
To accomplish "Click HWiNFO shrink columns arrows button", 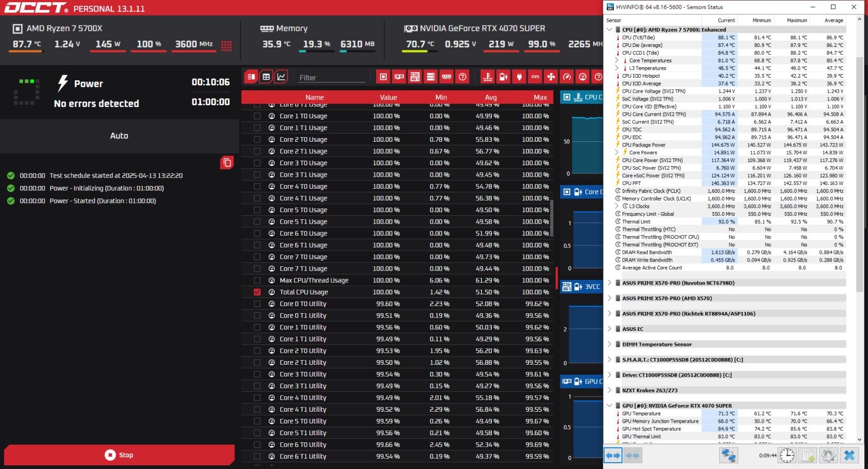I will [632, 455].
